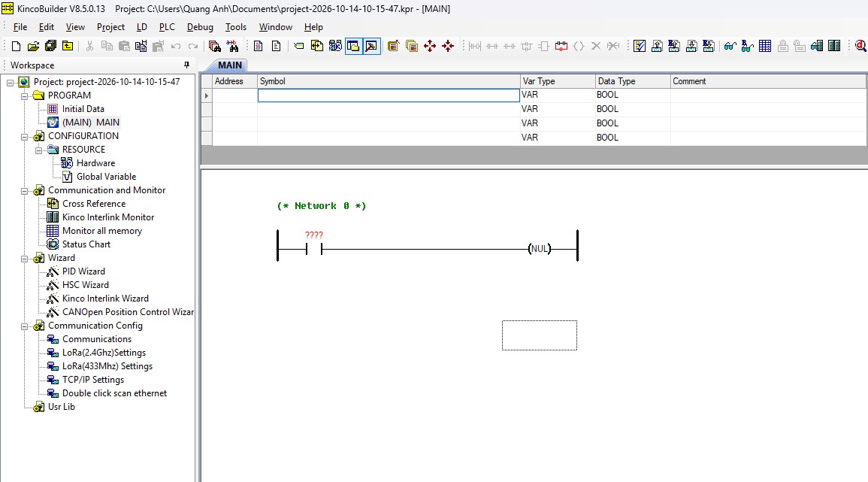Click the glasses icon with letter R

tap(747, 46)
